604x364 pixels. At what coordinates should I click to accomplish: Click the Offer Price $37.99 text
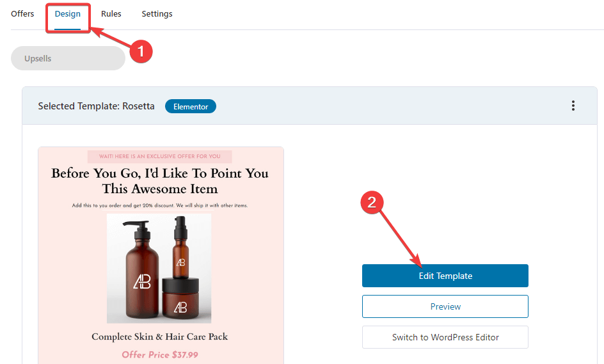160,355
